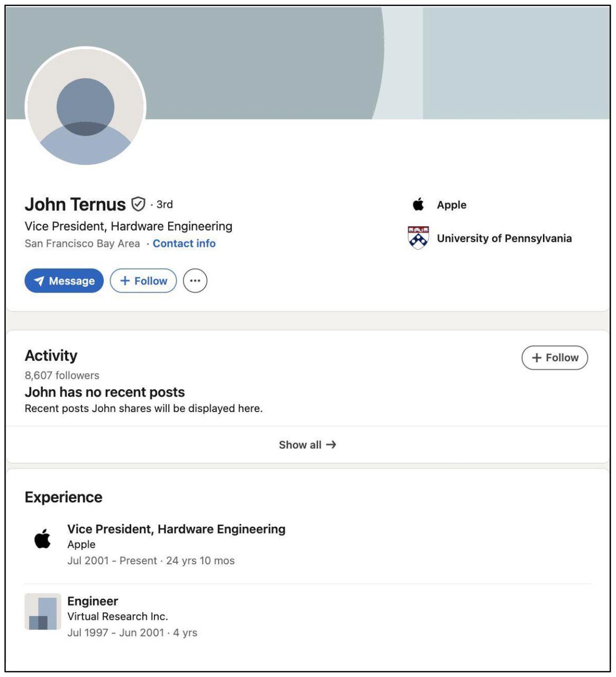Click the verification shield badge by name
Viewport: 616px width, 677px height.
click(138, 204)
